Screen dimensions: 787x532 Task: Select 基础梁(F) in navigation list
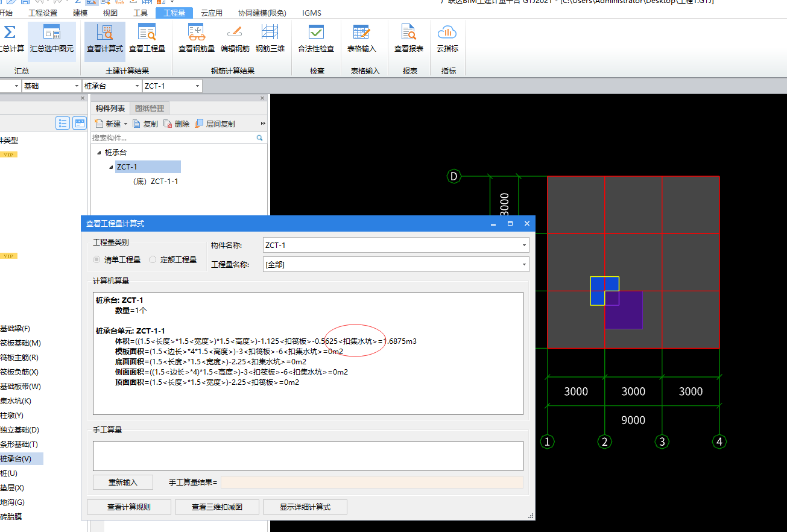[x=15, y=329]
